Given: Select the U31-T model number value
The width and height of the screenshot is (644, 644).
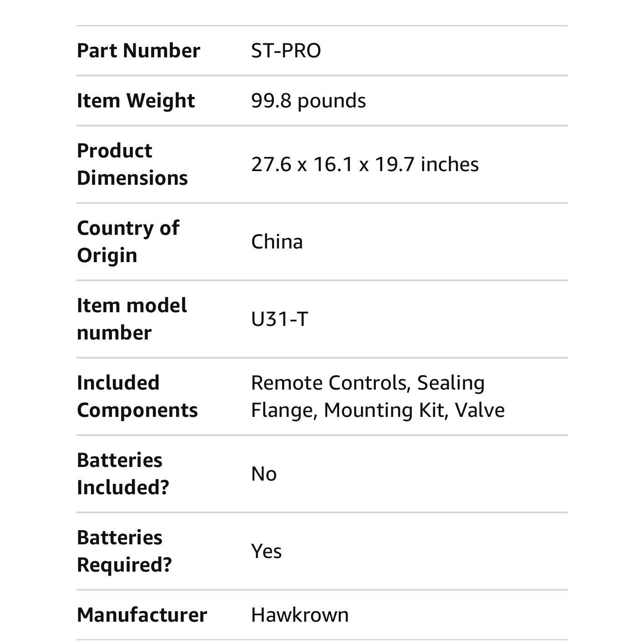Looking at the screenshot, I should click(279, 319).
